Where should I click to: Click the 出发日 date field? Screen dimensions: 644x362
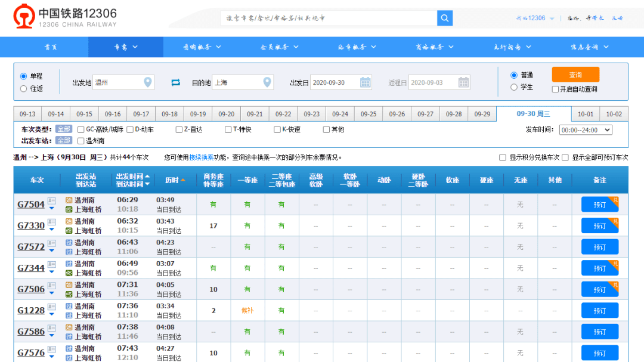[x=341, y=82]
